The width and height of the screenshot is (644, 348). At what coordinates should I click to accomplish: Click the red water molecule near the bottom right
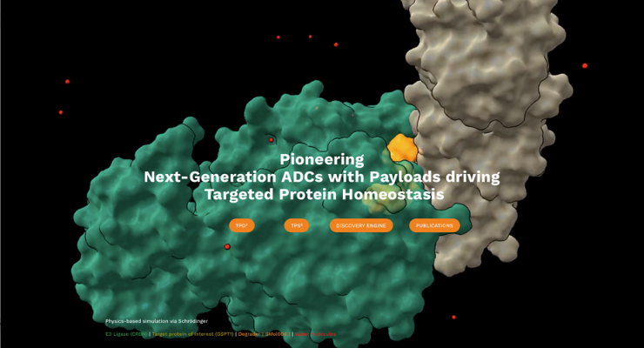coord(453,318)
